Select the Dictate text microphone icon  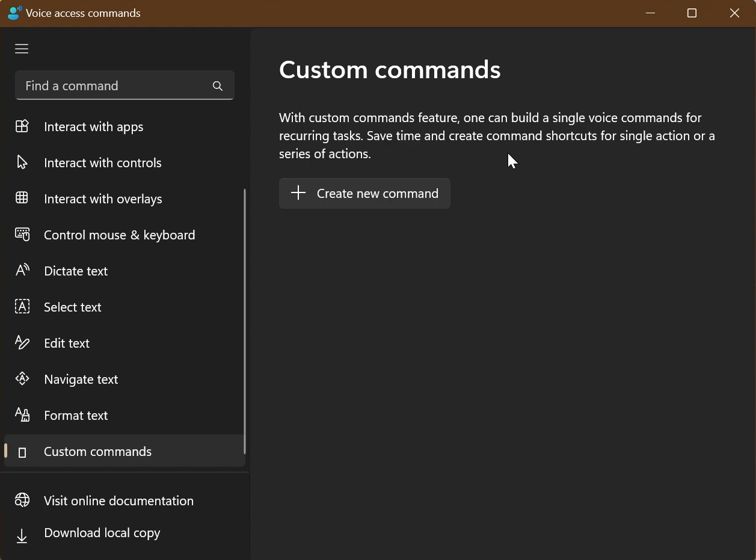tap(22, 271)
